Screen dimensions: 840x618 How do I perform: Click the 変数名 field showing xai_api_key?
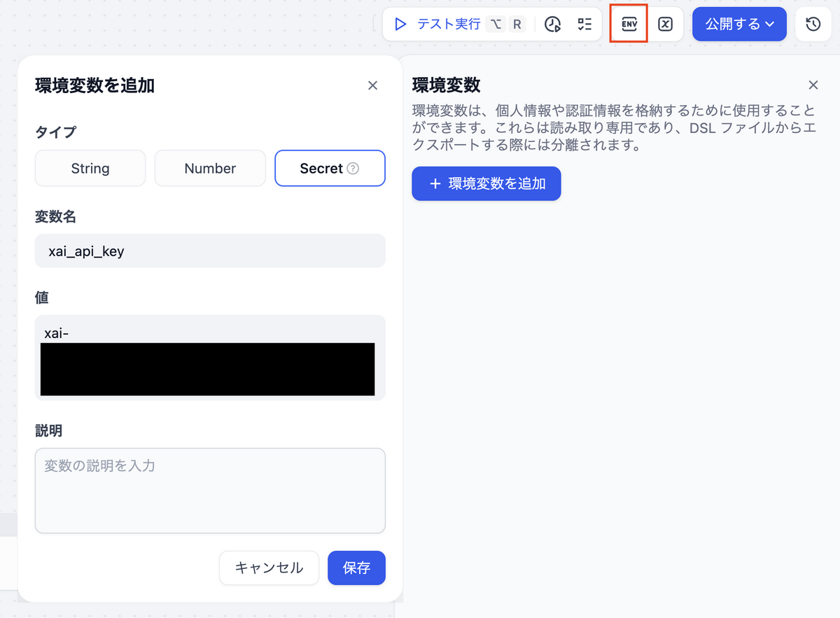(x=210, y=251)
